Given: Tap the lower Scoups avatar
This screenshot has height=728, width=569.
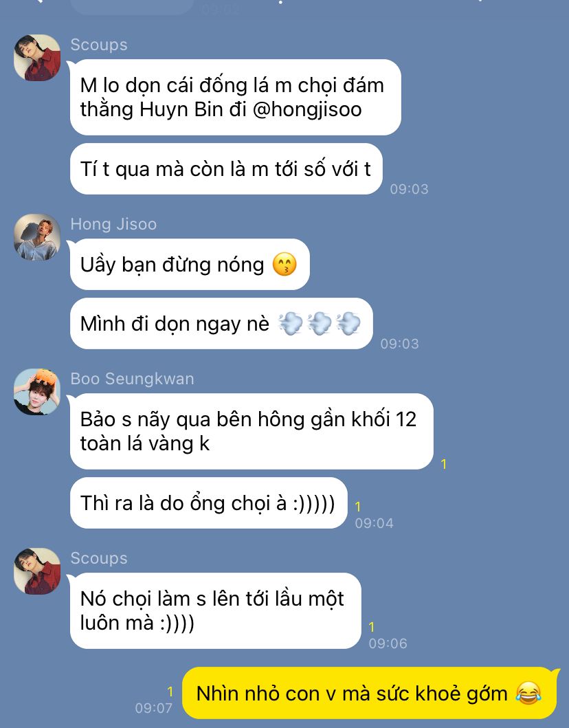Looking at the screenshot, I should coord(37,571).
